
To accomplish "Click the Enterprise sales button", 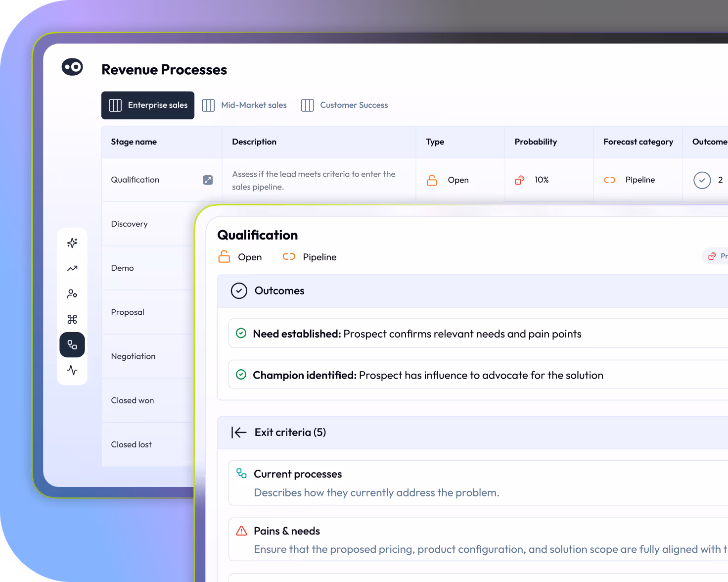I will click(x=147, y=105).
